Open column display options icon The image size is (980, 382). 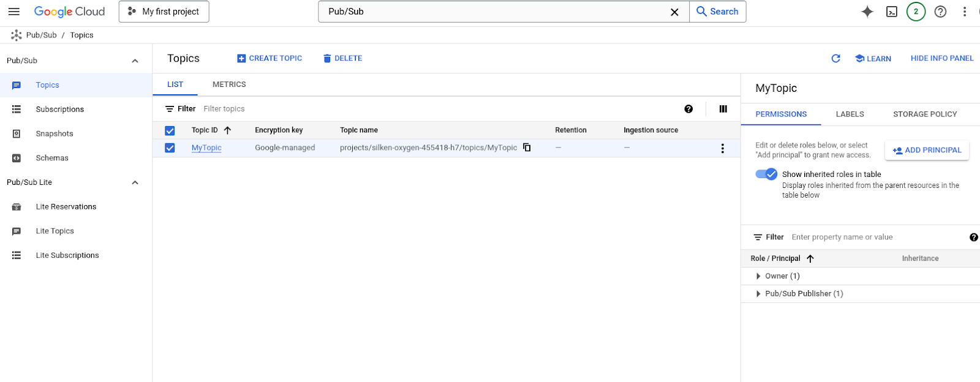(x=723, y=109)
